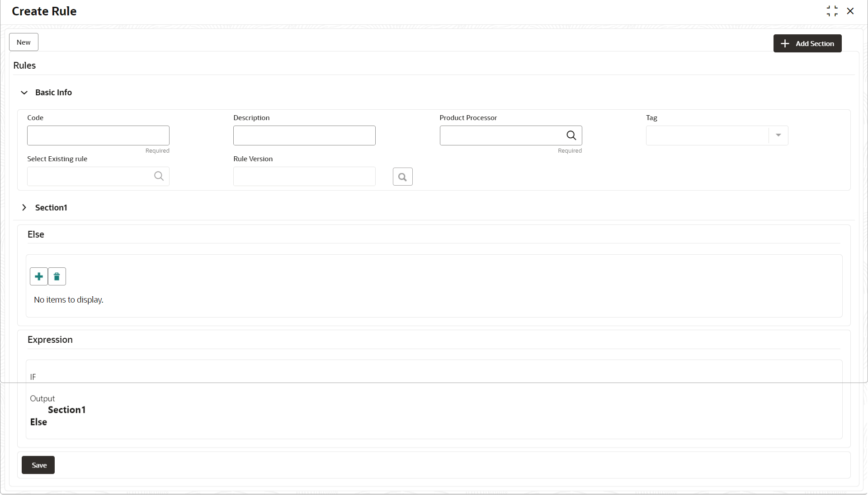This screenshot has width=868, height=495.
Task: Click the Save button
Action: tap(38, 465)
